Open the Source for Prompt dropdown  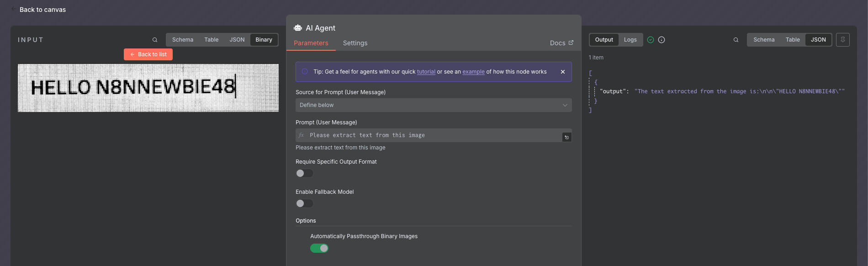(434, 105)
